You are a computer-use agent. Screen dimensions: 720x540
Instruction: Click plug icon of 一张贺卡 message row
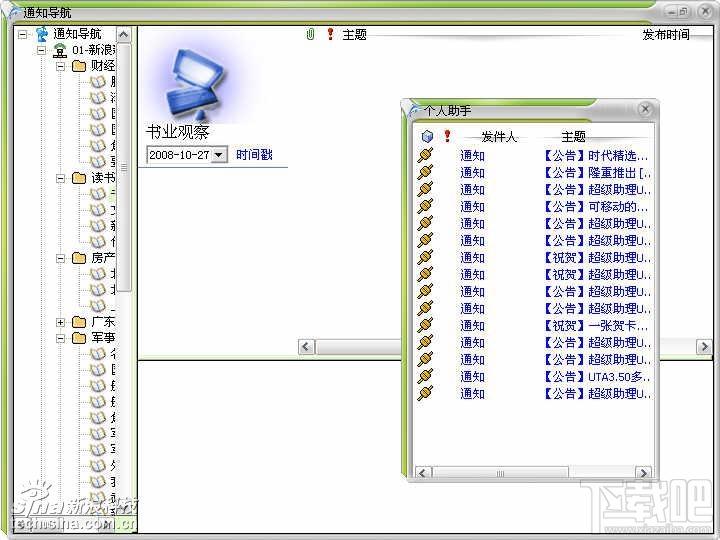coord(425,325)
